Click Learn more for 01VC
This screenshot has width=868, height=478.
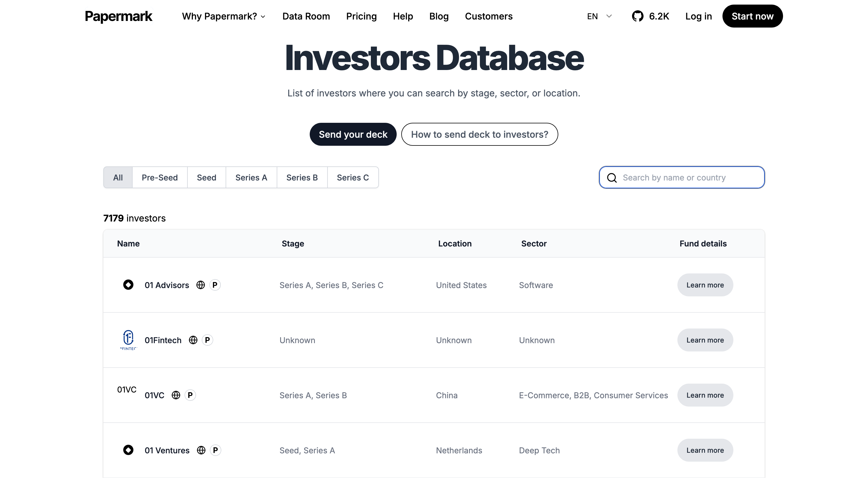pos(705,395)
